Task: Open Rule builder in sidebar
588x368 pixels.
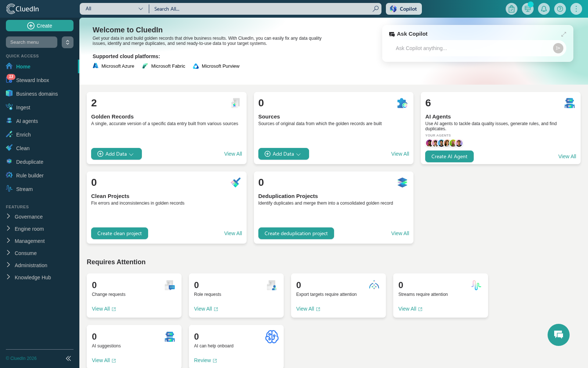Action: pyautogui.click(x=30, y=176)
